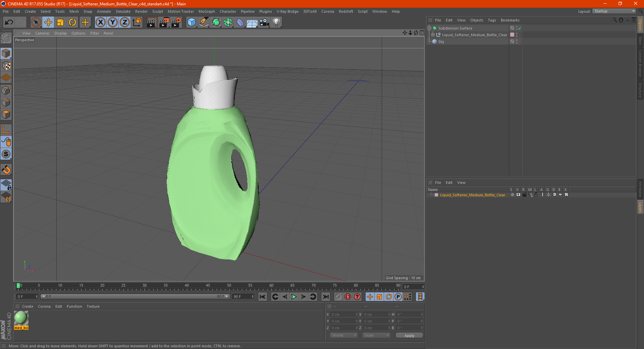
Task: Step the end frame 90 F spinner
Action: (253, 297)
